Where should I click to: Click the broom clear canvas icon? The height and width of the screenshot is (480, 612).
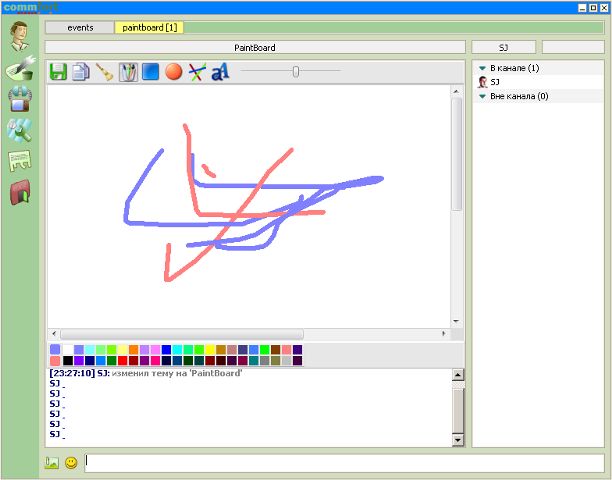(x=104, y=72)
